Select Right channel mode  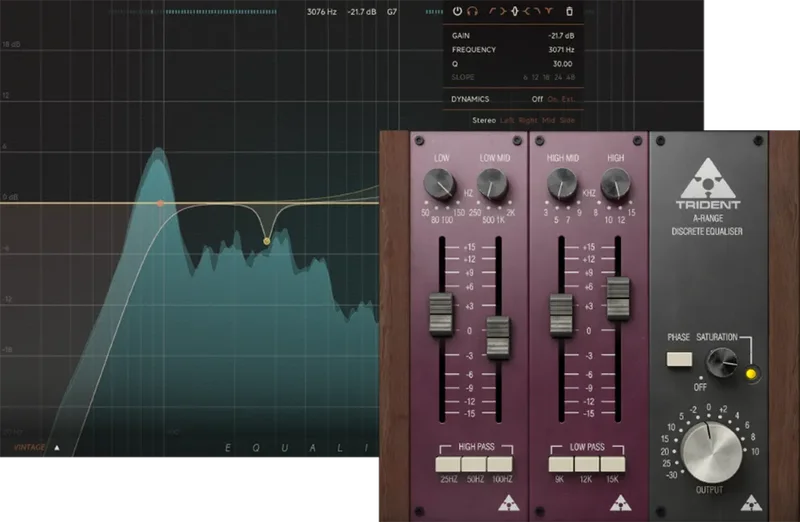coord(528,120)
